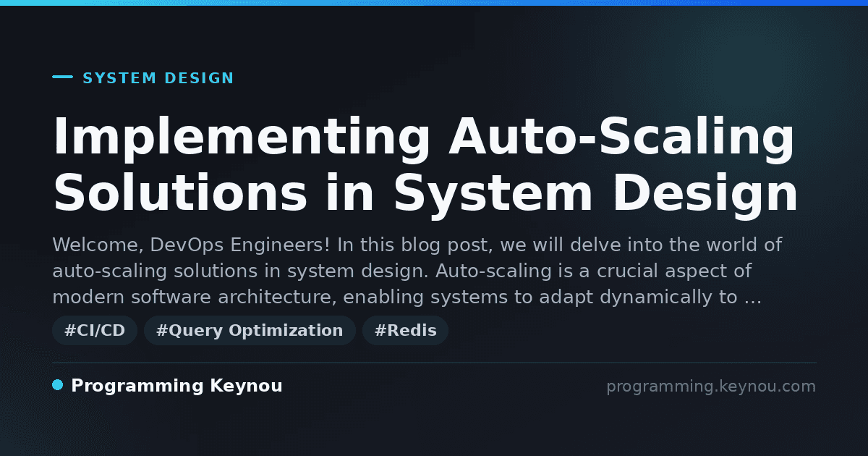Click the #CI/CD tag pill
868x456 pixels.
pos(95,331)
